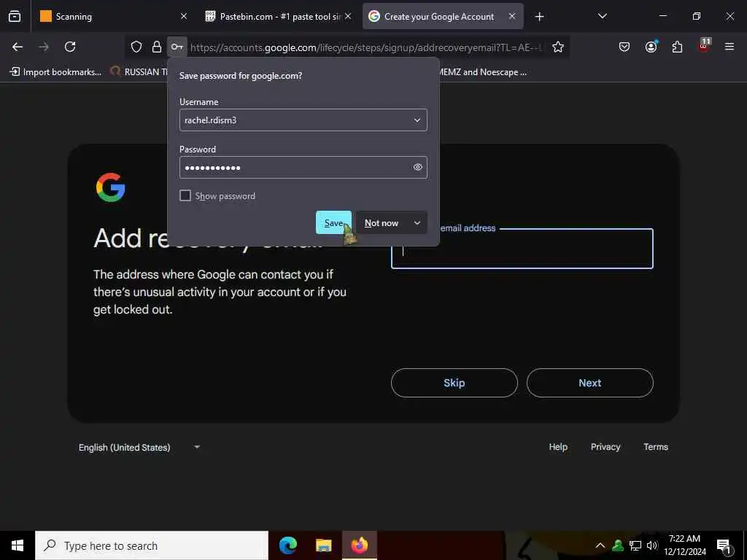Open the Firefox hamburger application menu
Image resolution: width=747 pixels, height=560 pixels.
[729, 47]
